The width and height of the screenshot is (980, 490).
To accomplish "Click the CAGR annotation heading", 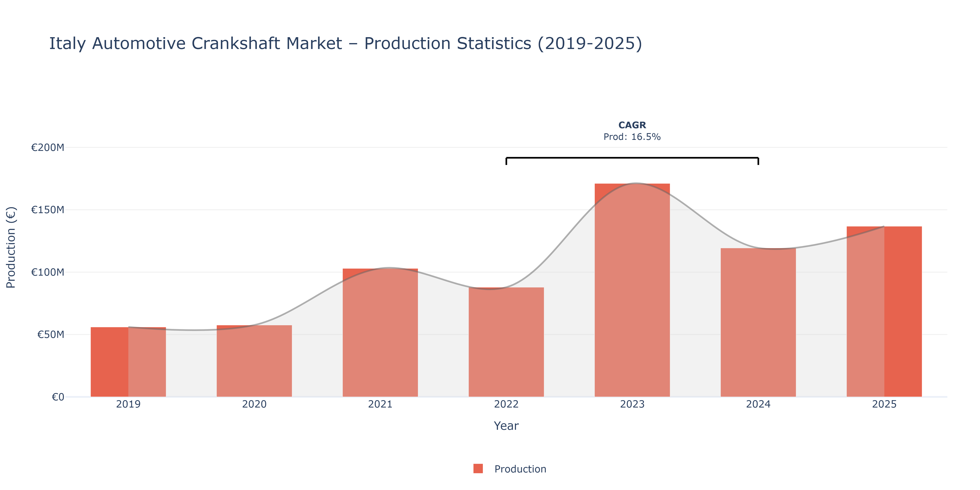I will pos(632,125).
